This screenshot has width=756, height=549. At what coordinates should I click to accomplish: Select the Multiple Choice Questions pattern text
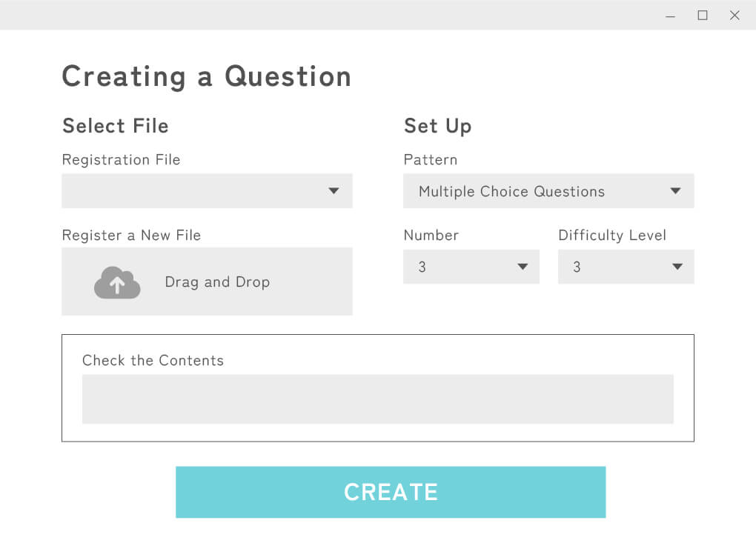click(511, 191)
